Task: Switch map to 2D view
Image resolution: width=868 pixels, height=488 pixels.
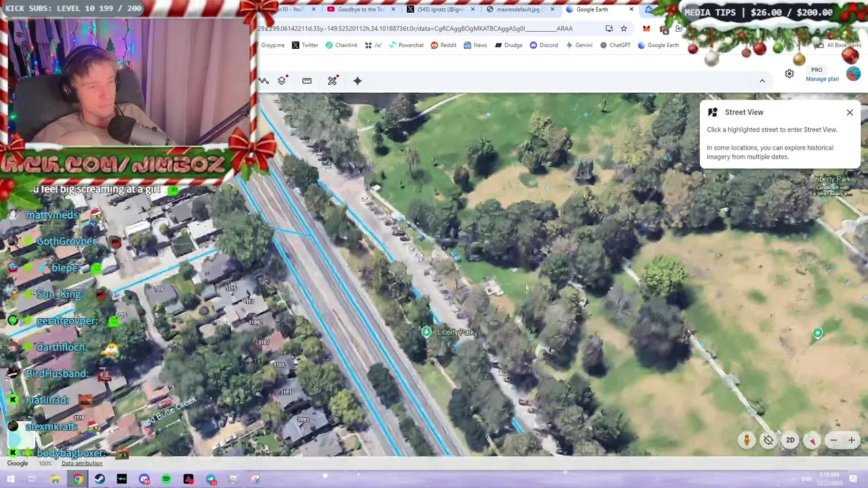Action: click(x=790, y=441)
